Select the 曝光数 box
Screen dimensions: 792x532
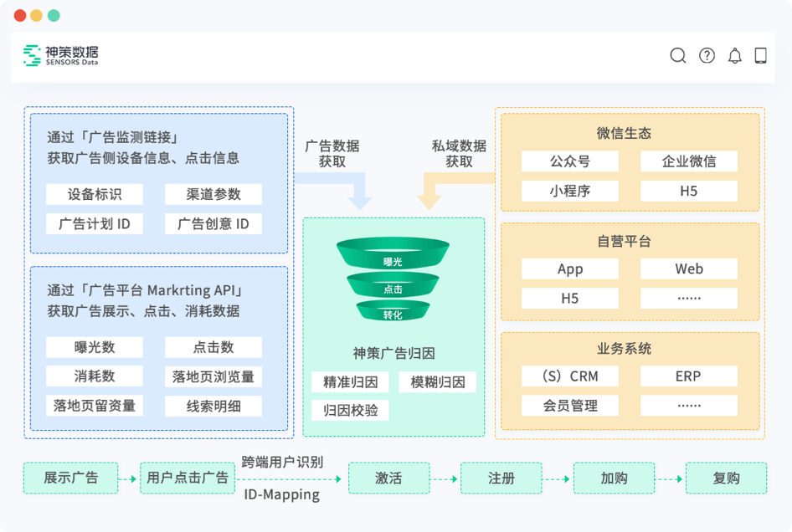[95, 347]
